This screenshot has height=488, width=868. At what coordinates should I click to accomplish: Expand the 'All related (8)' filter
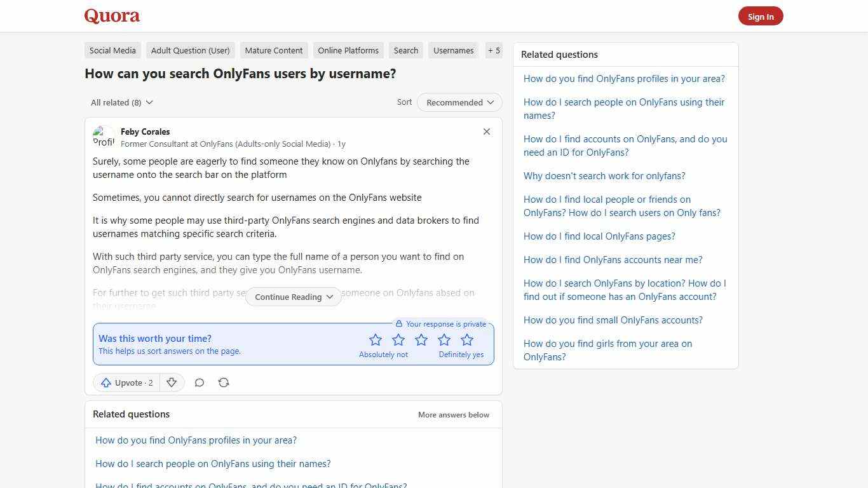(x=121, y=102)
